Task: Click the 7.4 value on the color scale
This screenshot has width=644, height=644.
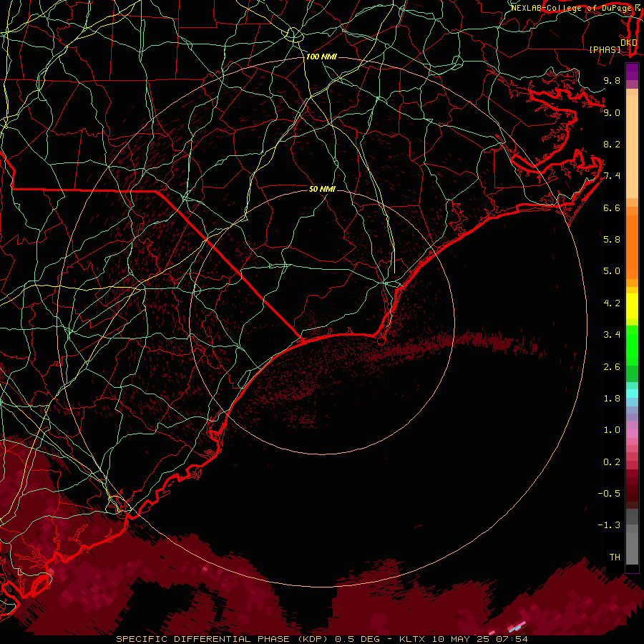Action: (x=612, y=176)
